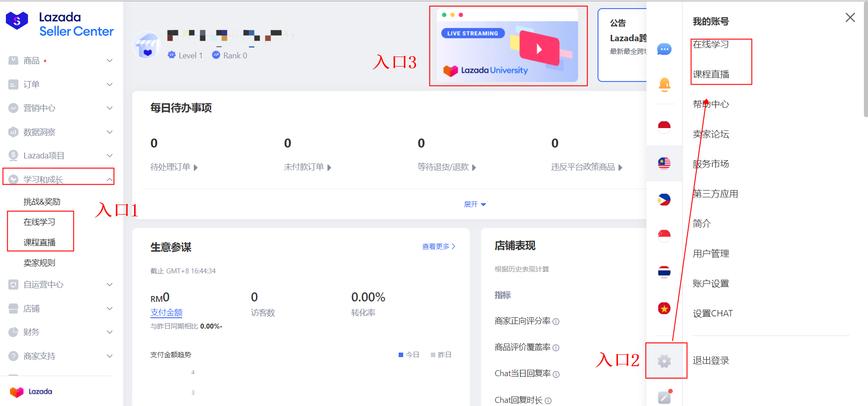Expand the 订单 menu chevron
Screen dimensions: 868x406
pos(110,84)
